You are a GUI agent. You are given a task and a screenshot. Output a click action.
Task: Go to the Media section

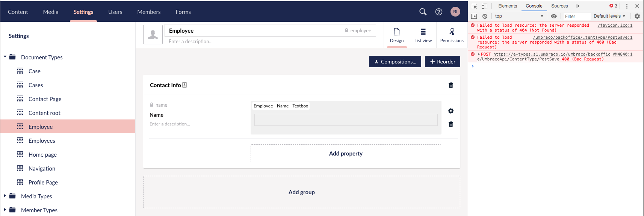click(51, 12)
